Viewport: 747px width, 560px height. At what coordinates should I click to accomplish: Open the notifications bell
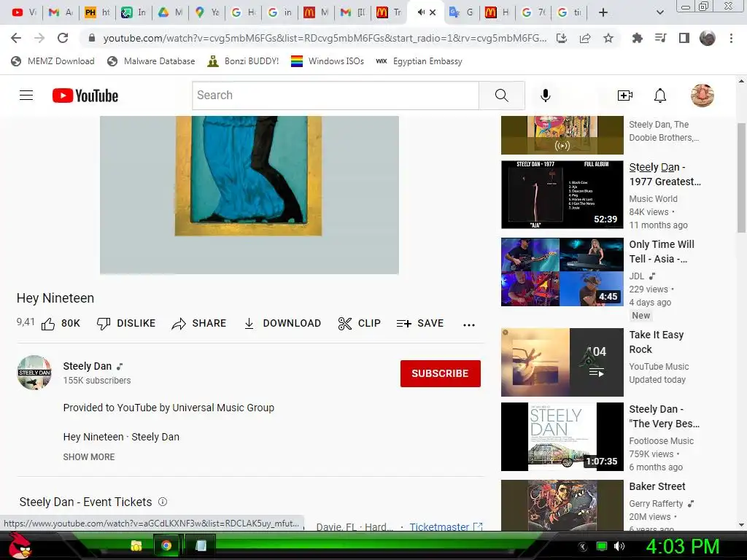(659, 96)
